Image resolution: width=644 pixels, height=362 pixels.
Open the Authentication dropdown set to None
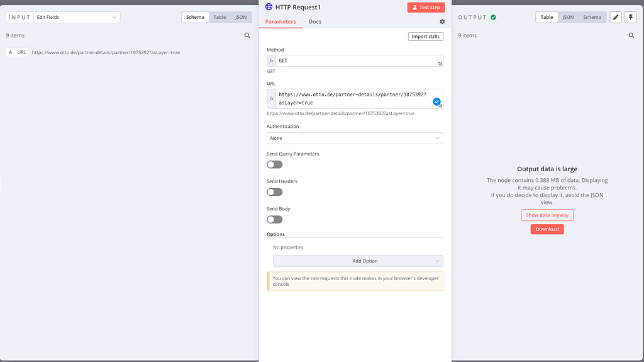point(355,139)
